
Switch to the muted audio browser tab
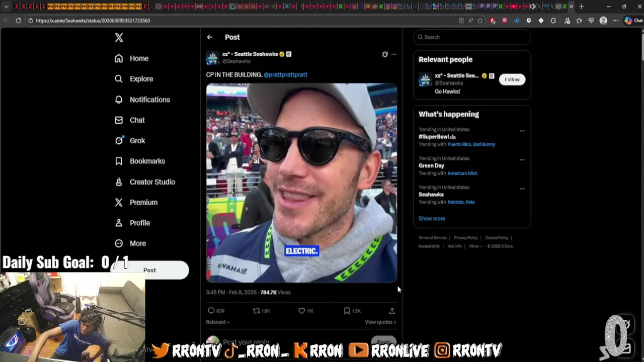533,7
